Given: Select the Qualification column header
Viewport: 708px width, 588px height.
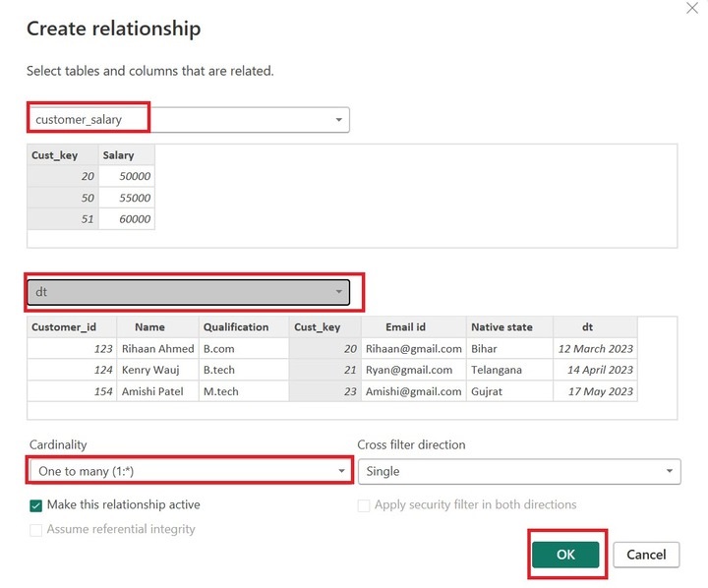Looking at the screenshot, I should 236,327.
